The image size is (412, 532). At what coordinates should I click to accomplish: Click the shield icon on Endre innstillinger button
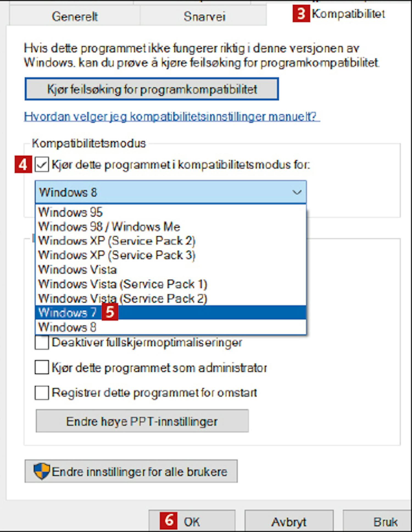pyautogui.click(x=42, y=471)
